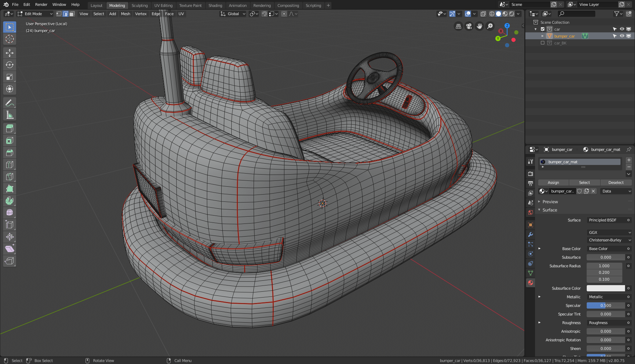Open the Object Data properties tab
This screenshot has width=635, height=364.
click(x=531, y=273)
